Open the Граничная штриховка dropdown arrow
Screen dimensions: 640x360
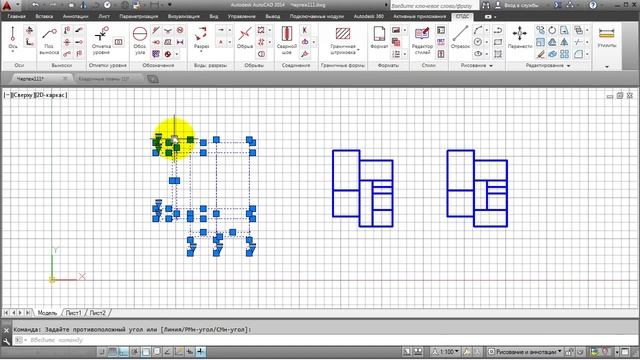pos(358,51)
